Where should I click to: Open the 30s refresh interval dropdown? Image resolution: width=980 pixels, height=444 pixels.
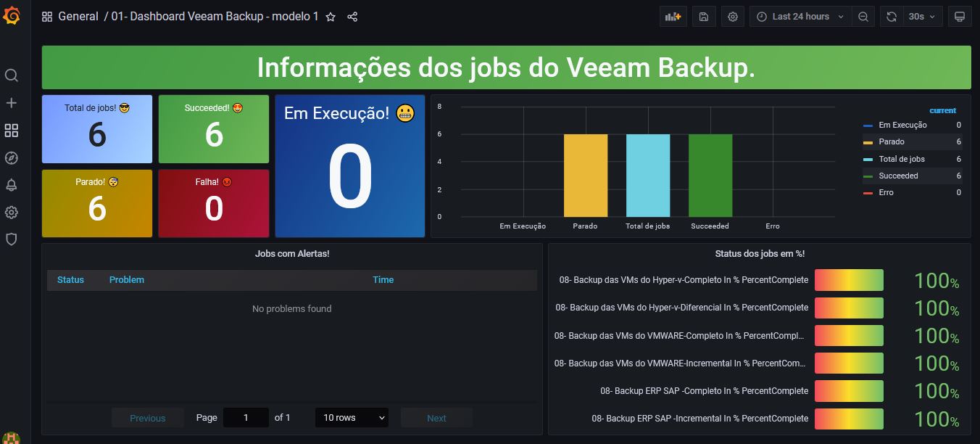pos(922,17)
